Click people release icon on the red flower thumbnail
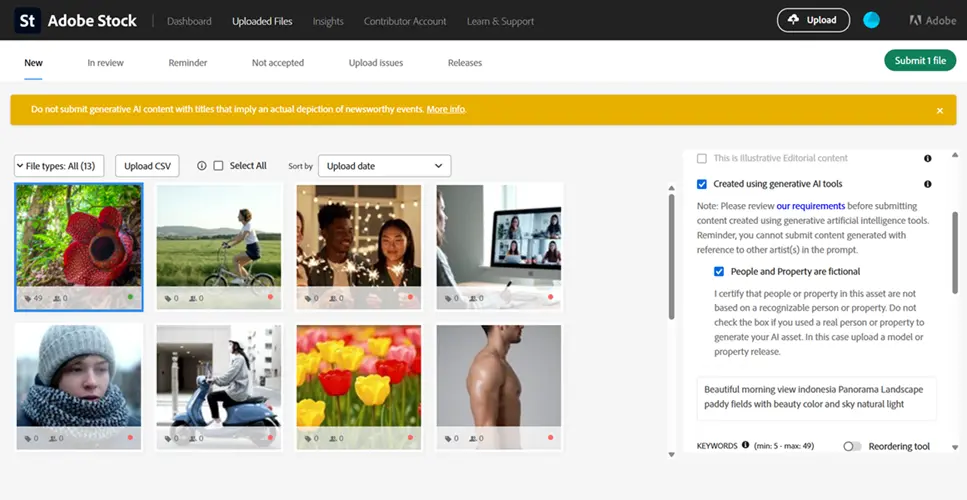This screenshot has width=967, height=500. click(x=57, y=298)
